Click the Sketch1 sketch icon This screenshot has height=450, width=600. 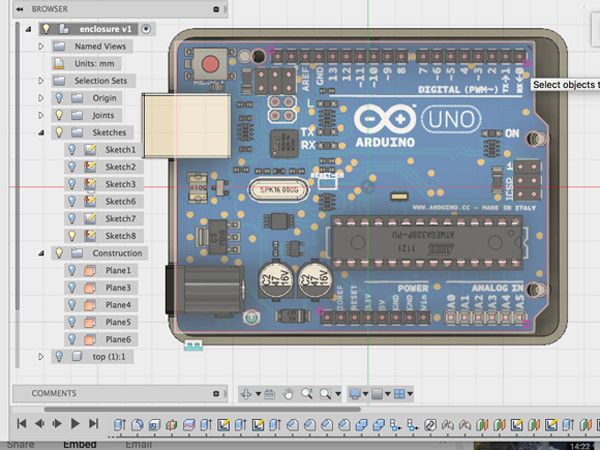pos(90,150)
